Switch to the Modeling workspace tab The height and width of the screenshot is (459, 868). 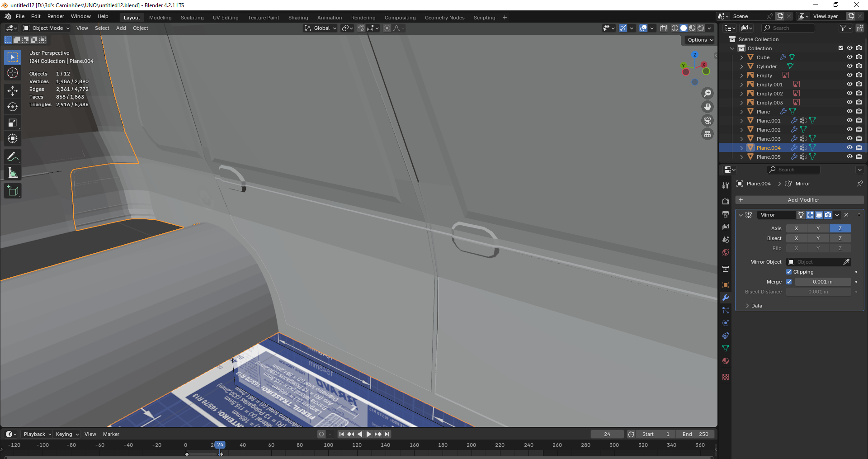click(x=160, y=18)
